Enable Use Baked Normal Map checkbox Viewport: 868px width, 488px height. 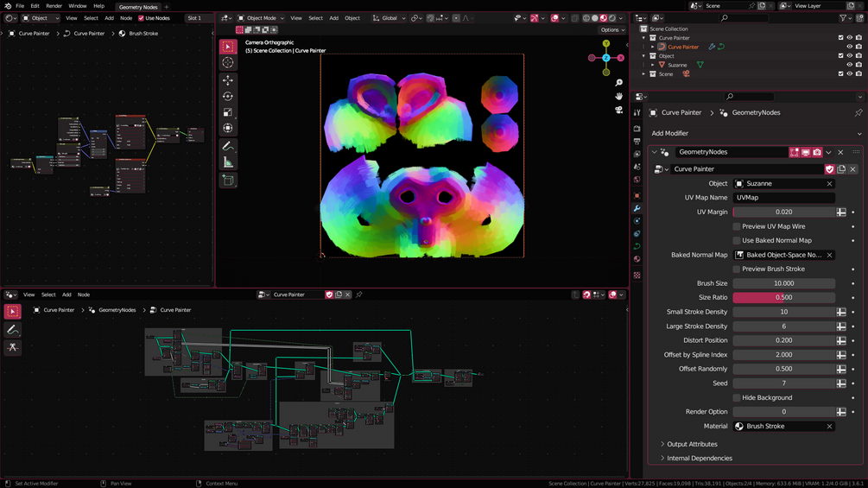coord(736,241)
